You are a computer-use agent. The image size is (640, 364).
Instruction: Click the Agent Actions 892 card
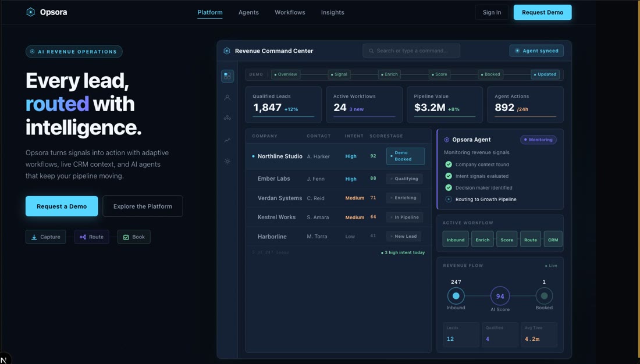(525, 105)
